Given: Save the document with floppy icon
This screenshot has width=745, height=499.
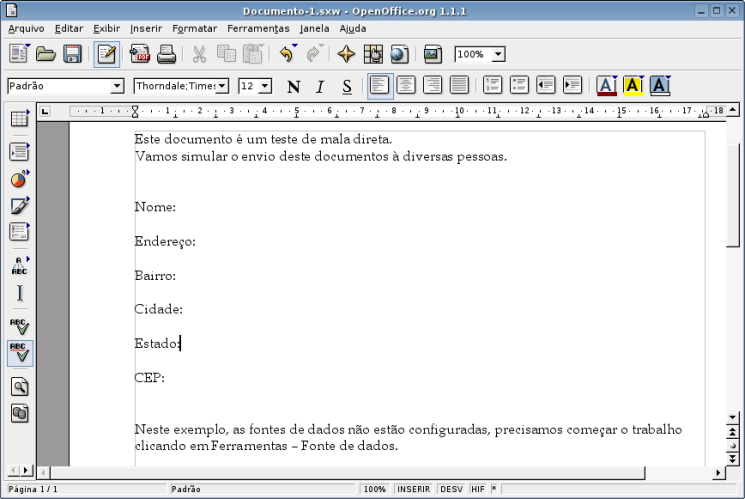Looking at the screenshot, I should [72, 54].
